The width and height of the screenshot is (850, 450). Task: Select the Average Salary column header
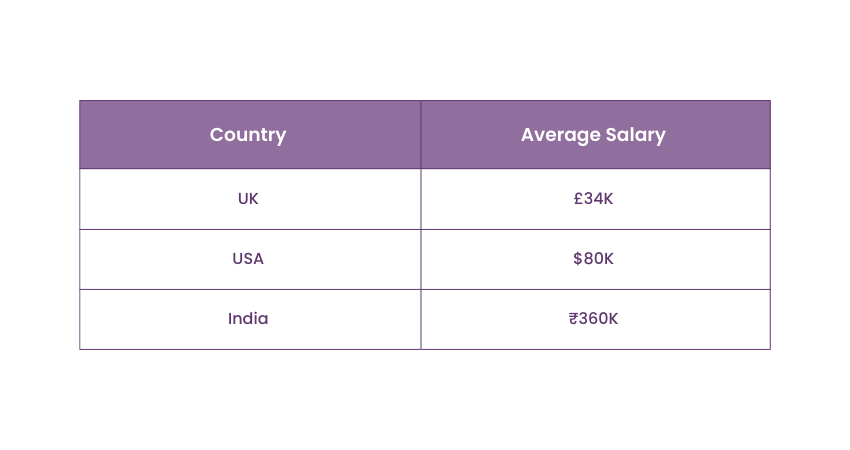click(593, 135)
